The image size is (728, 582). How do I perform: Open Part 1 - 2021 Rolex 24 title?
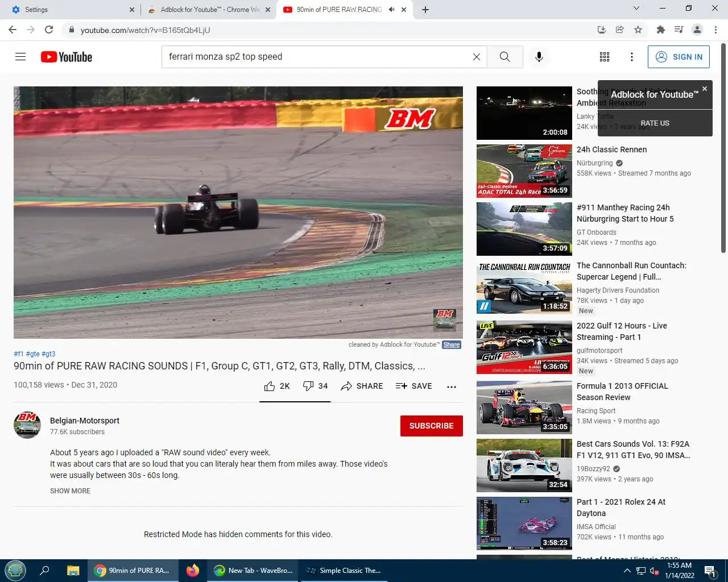[x=621, y=508]
